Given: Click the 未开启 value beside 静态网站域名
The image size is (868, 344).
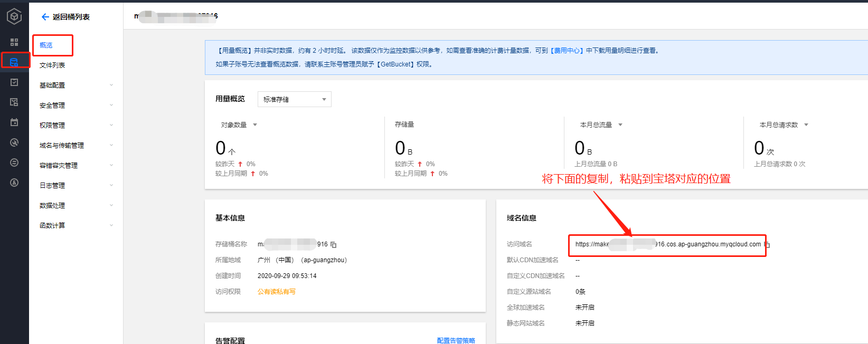Looking at the screenshot, I should [585, 323].
